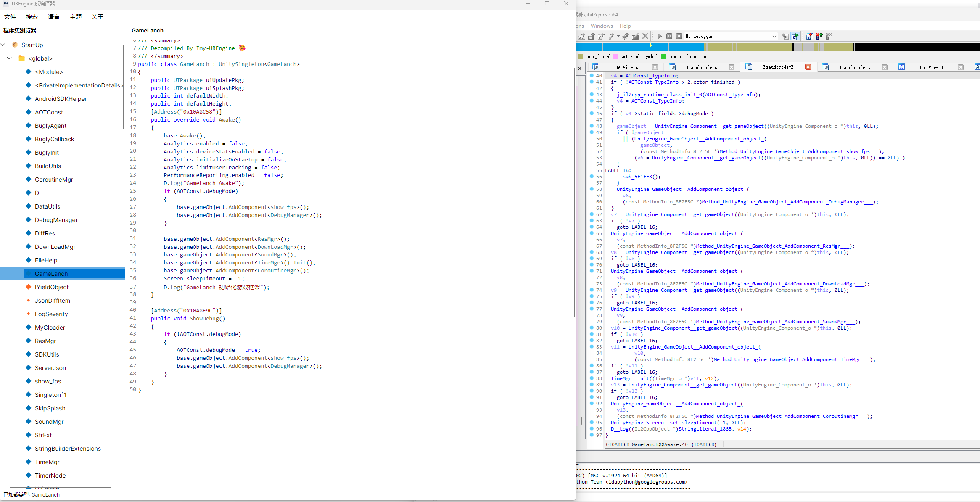Click the IDA navigation band overview bar
The image size is (980, 502).
(x=715, y=47)
